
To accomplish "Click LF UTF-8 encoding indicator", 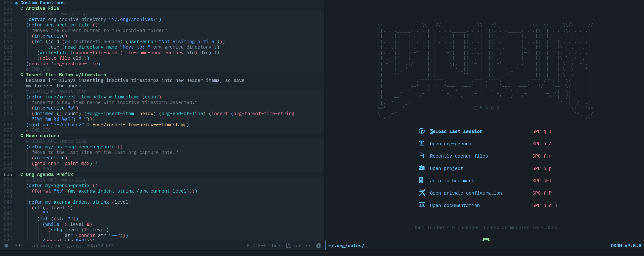I will (255, 246).
